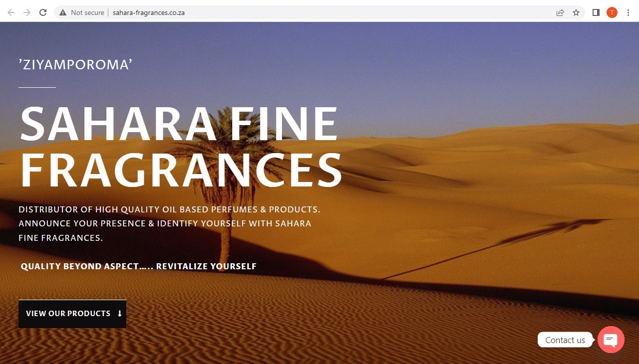
Task: Open the red chat bubble icon
Action: tap(611, 340)
